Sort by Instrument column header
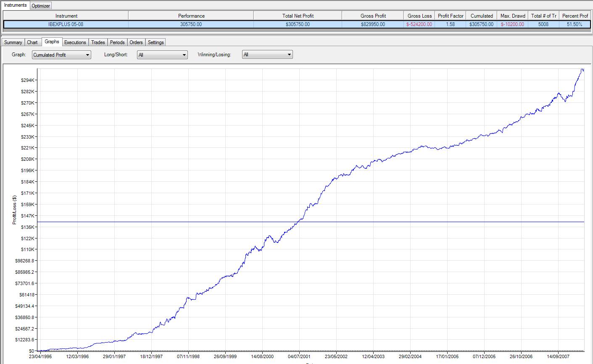The width and height of the screenshot is (593, 364). pos(66,16)
